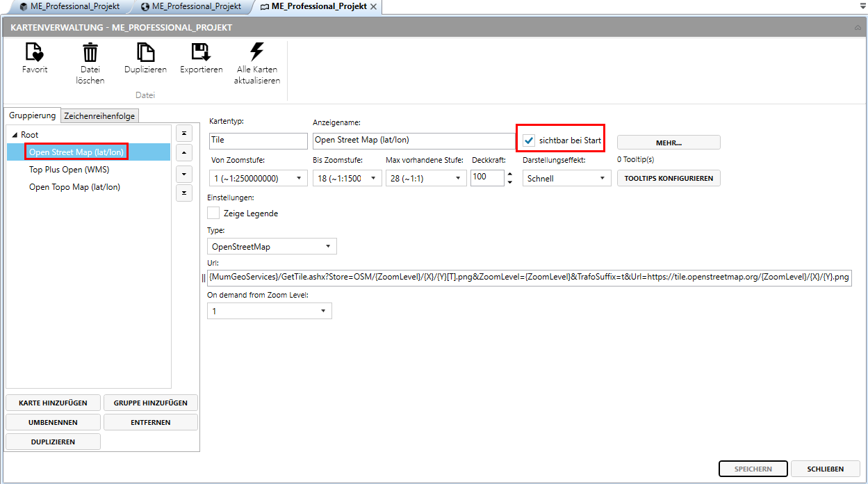Uncheck the sichtbar bei Start checkbox

[x=530, y=141]
